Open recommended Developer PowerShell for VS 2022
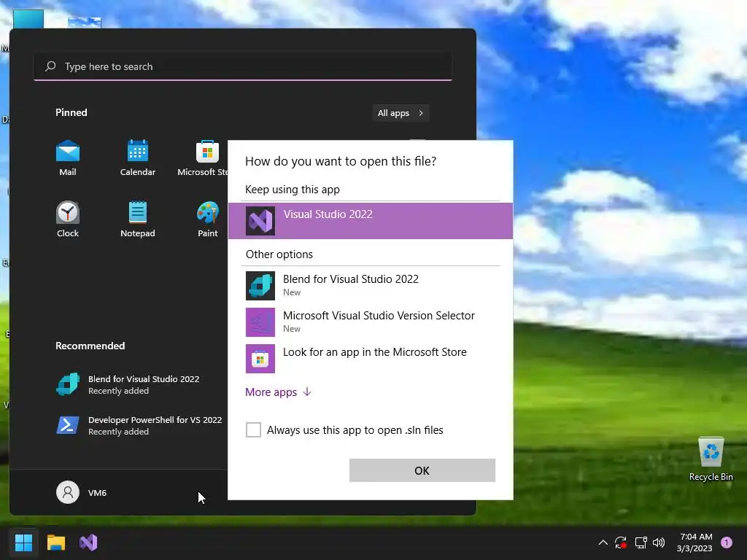 tap(139, 425)
